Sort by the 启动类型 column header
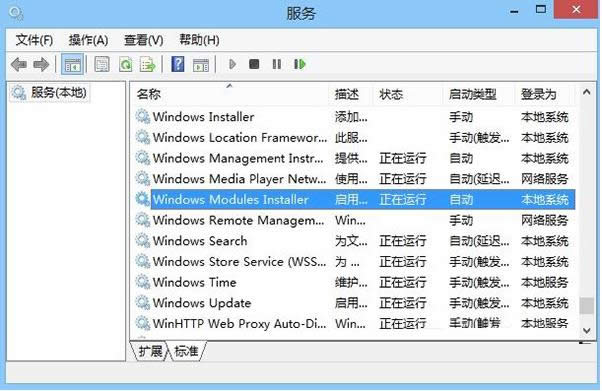 pos(478,94)
